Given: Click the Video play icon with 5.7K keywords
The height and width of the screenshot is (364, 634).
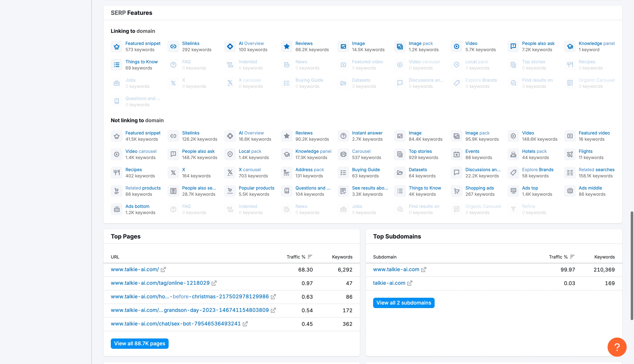Looking at the screenshot, I should (457, 46).
